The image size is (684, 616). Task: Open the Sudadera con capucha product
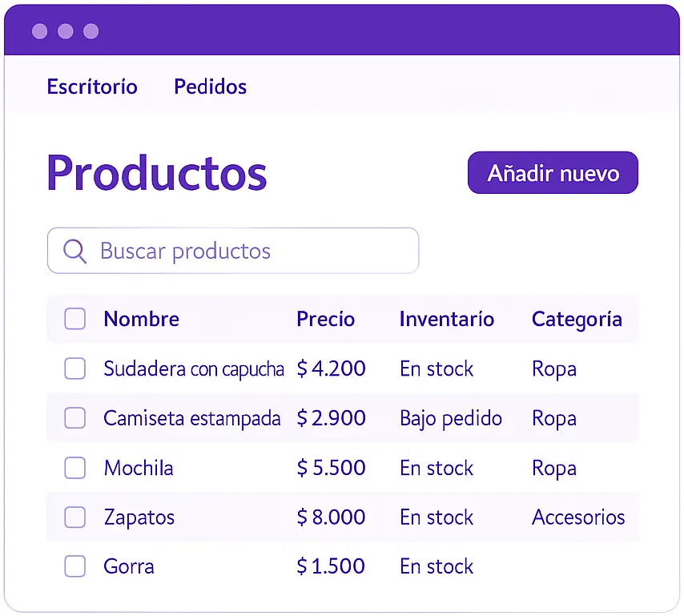pyautogui.click(x=194, y=368)
